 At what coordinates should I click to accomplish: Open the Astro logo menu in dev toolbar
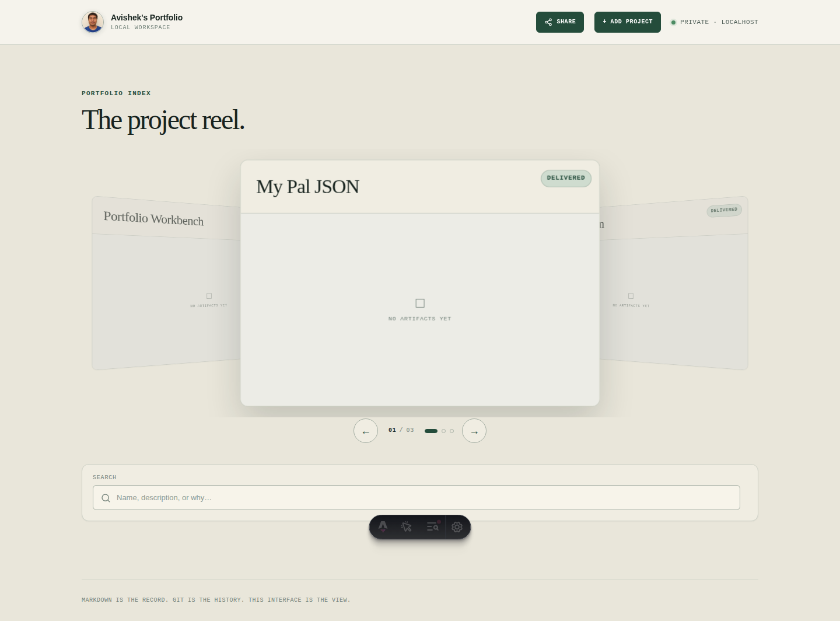point(383,527)
